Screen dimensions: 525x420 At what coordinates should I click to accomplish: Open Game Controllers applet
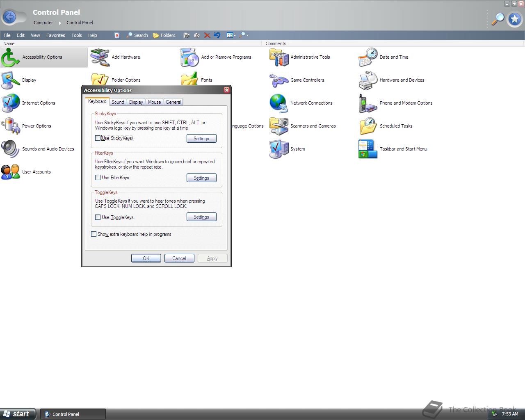297,80
